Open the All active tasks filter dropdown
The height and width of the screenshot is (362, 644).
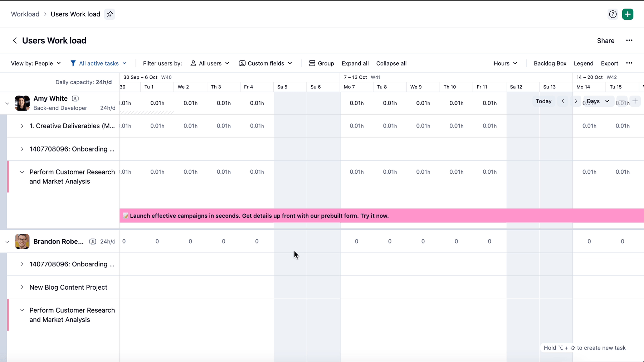pos(99,63)
